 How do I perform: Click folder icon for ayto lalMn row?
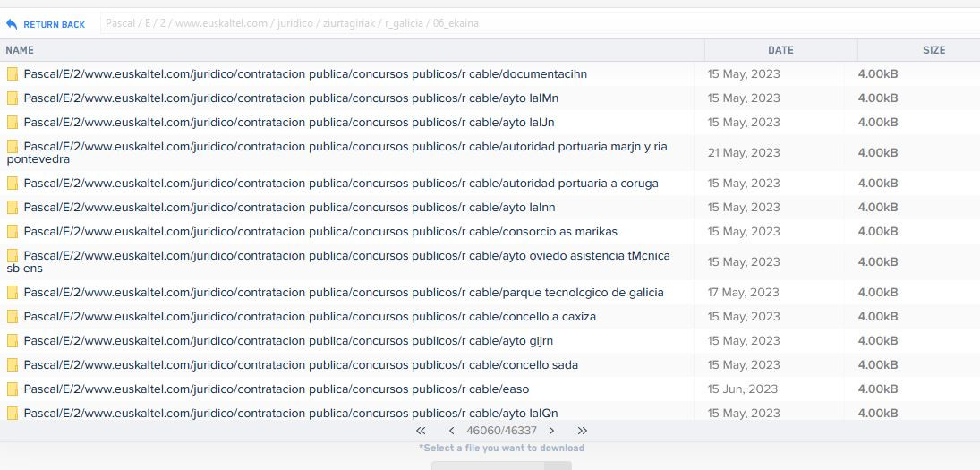pyautogui.click(x=13, y=98)
